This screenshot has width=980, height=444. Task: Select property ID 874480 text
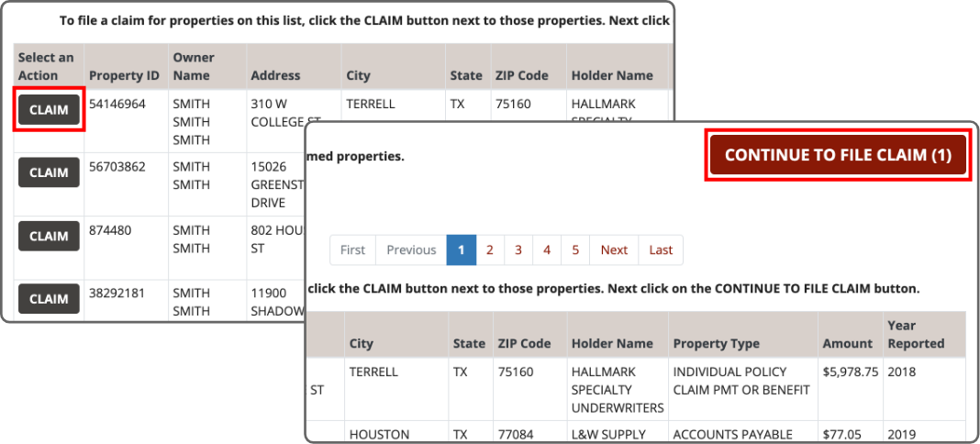click(110, 230)
